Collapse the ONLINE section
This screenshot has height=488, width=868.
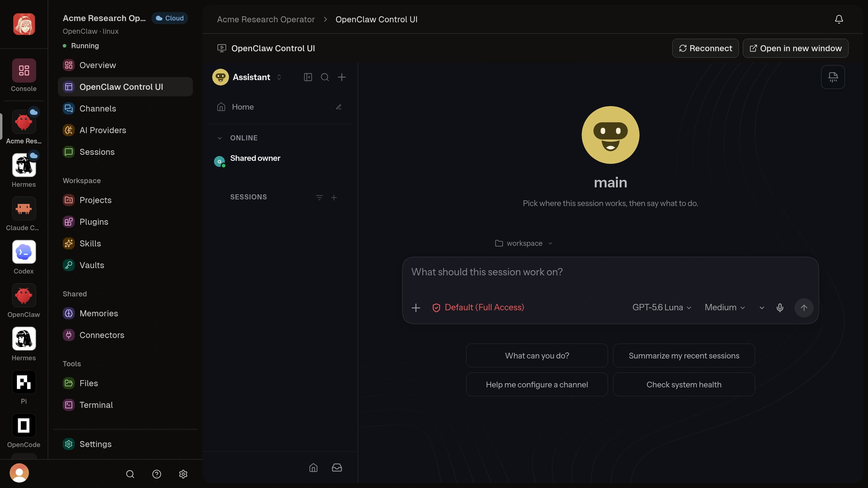click(220, 138)
